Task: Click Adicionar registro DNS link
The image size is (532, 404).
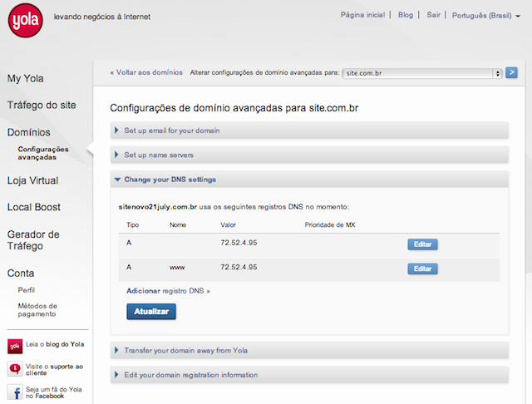Action: pyautogui.click(x=168, y=292)
